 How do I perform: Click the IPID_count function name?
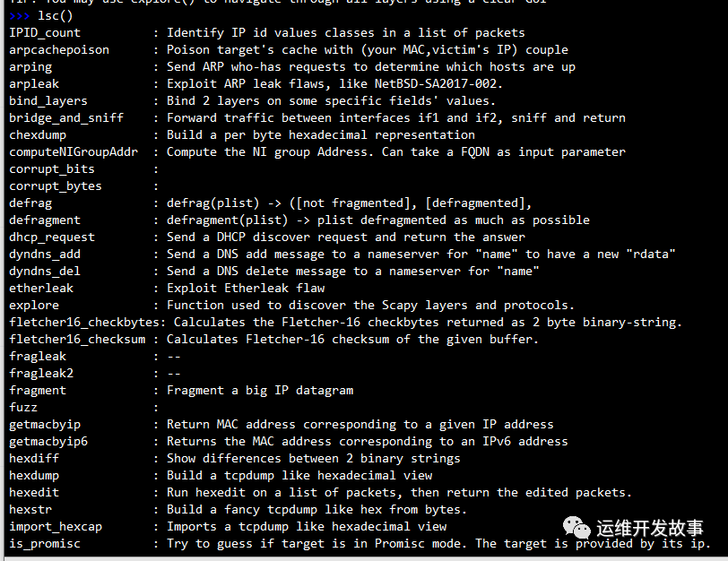(45, 32)
